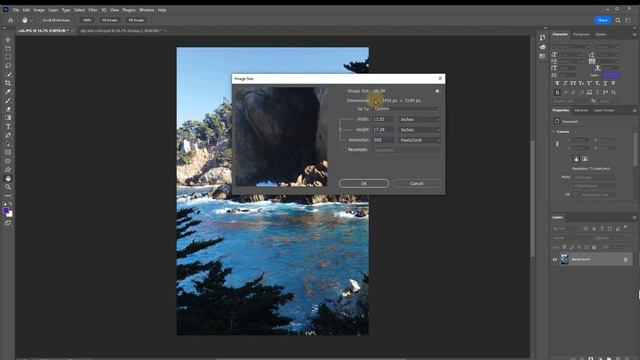The width and height of the screenshot is (640, 360).
Task: Open the File menu
Action: tap(16, 10)
